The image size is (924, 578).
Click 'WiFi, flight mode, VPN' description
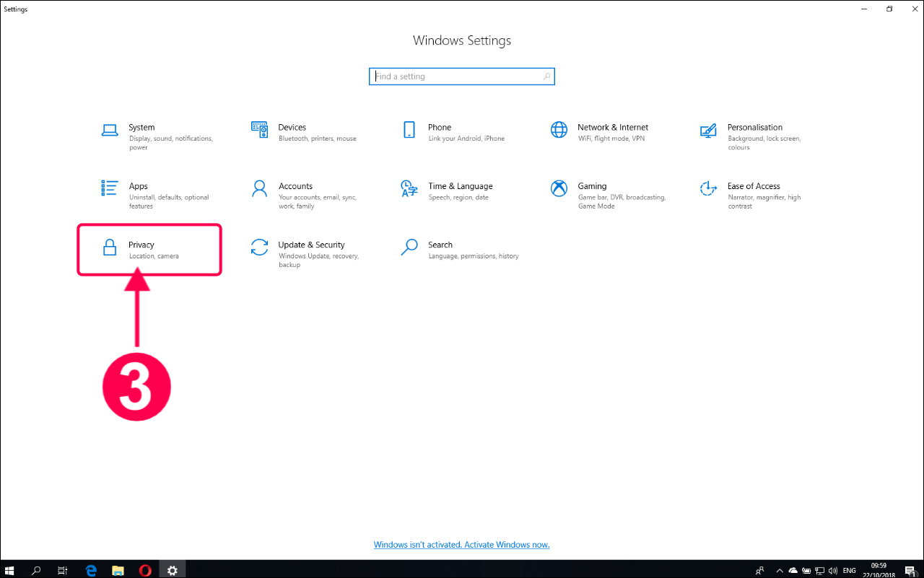point(611,139)
